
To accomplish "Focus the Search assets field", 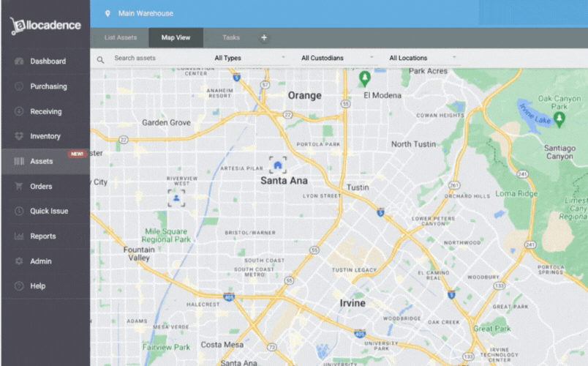I will click(x=161, y=58).
